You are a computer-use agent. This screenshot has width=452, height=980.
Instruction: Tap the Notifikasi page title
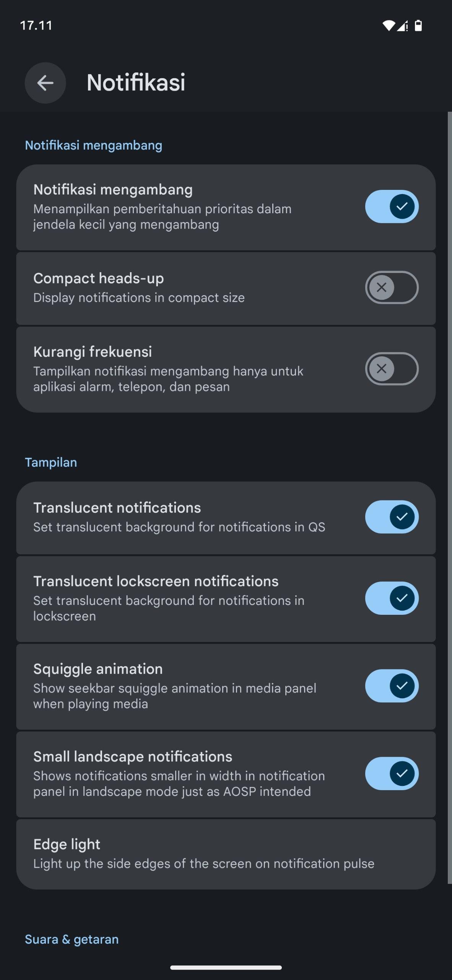[136, 82]
